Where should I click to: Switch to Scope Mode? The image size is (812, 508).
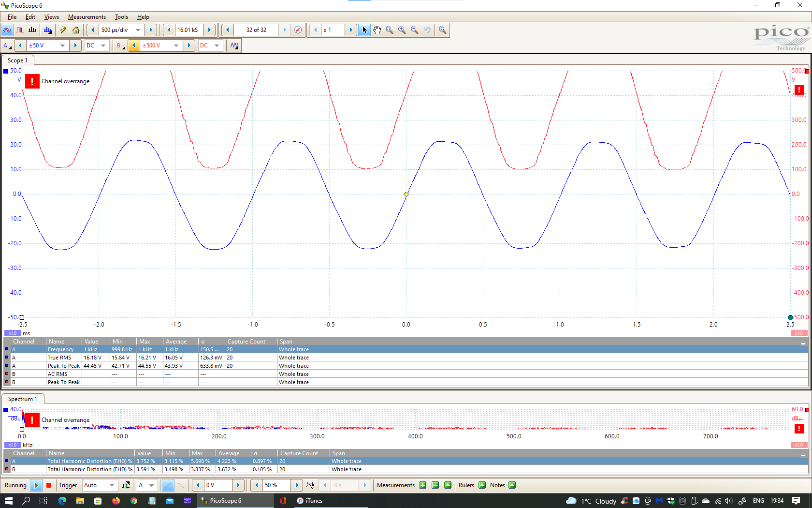pos(7,30)
